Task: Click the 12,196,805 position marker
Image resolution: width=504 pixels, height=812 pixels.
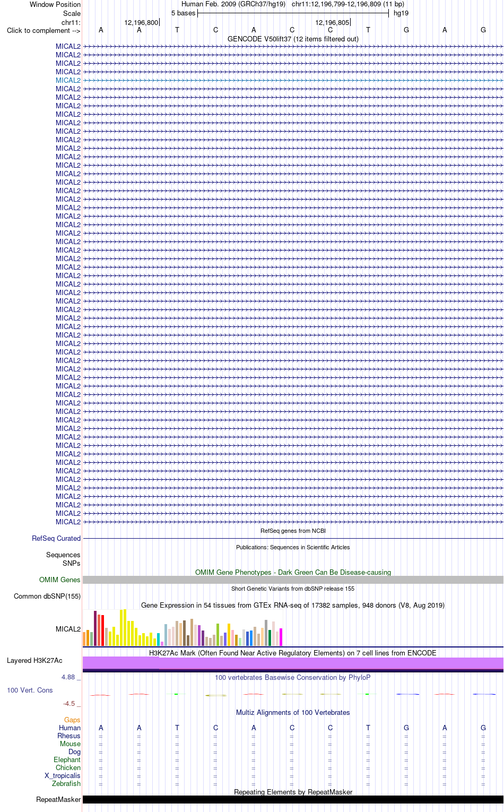Action: 332,22
